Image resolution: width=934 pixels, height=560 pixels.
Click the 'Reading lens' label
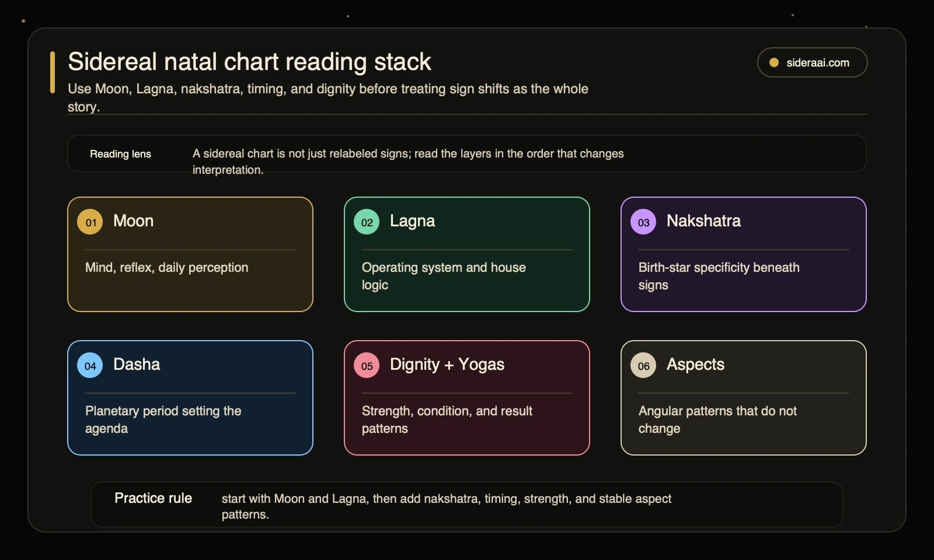click(x=120, y=154)
